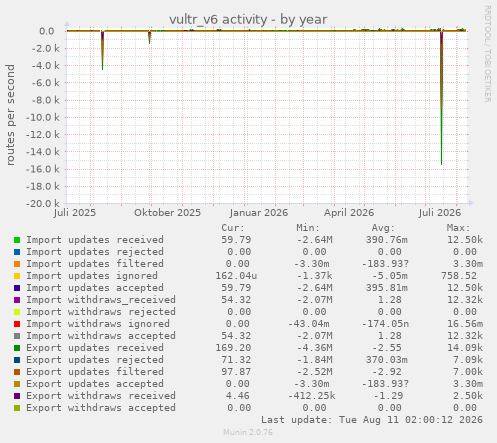Viewport: 497px width, 443px height.
Task: Select the 'Export updates filtered' legend label
Action: (x=95, y=372)
